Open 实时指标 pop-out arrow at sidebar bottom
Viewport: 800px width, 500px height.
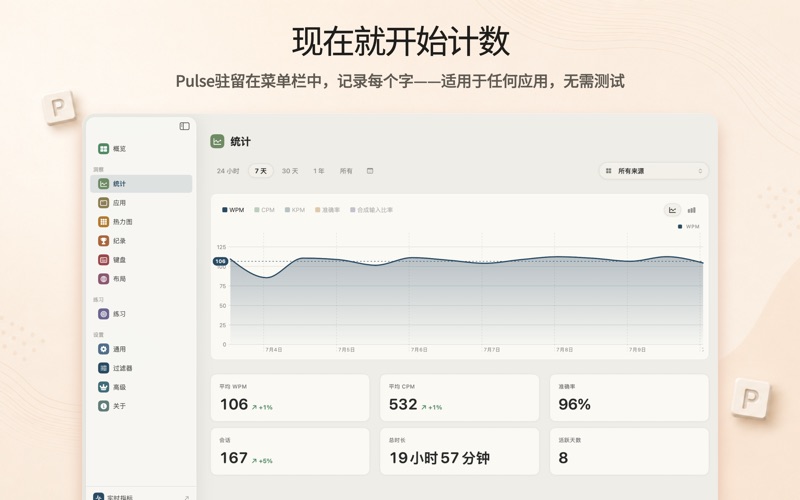(x=186, y=497)
